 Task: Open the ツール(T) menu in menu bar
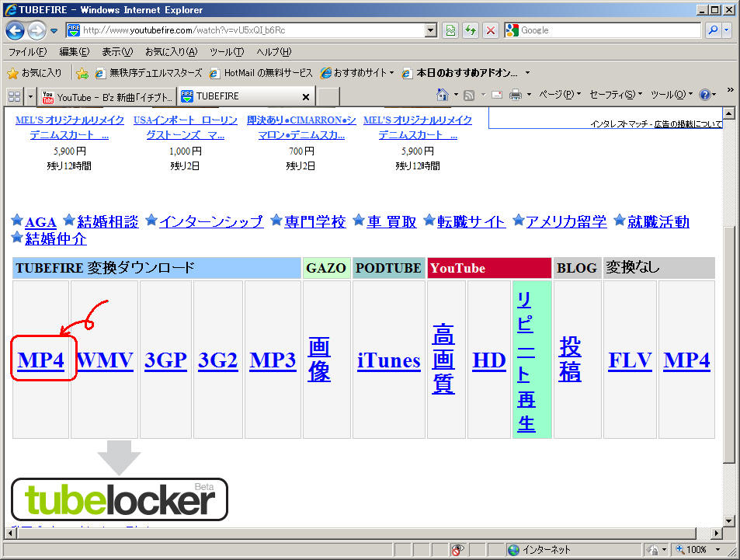(x=226, y=52)
